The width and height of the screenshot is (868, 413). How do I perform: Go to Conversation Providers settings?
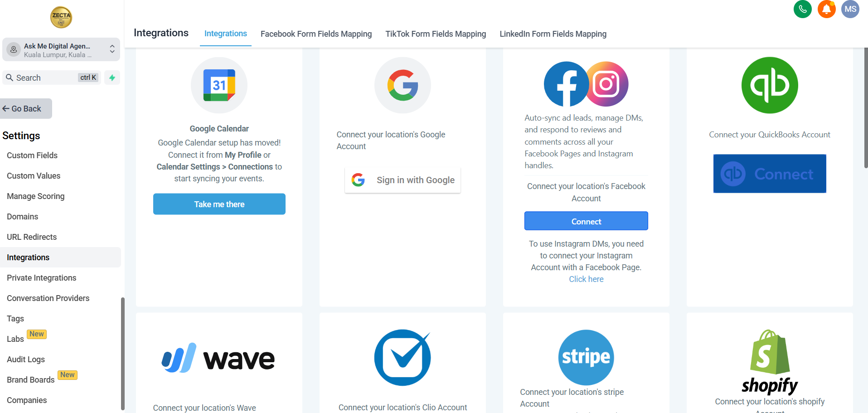pos(48,298)
